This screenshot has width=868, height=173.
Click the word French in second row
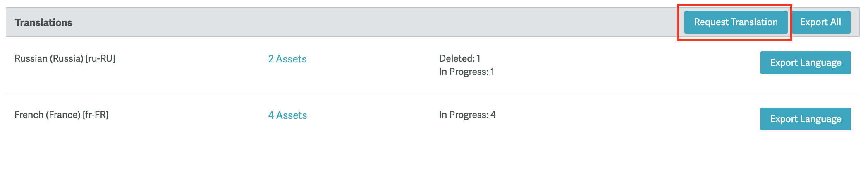29,115
